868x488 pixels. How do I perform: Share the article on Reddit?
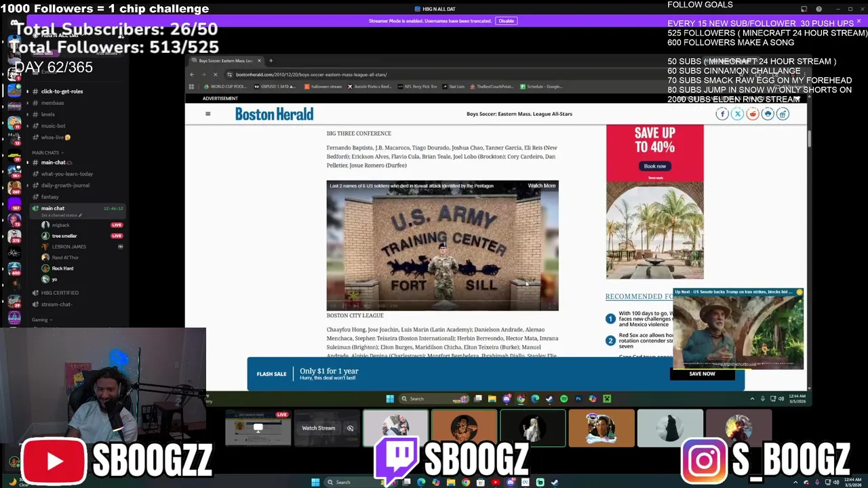pyautogui.click(x=753, y=114)
